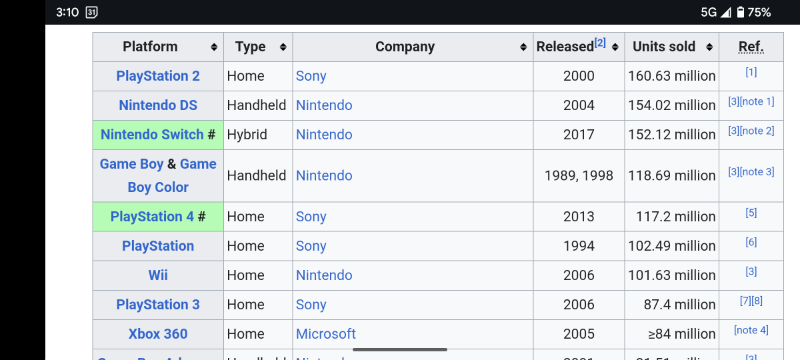Open Microsoft company link in Xbox row
Screen dimensions: 800x360
point(326,334)
